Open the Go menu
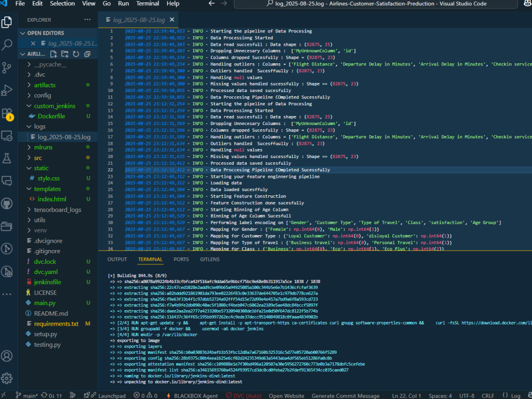The image size is (532, 399). [x=106, y=3]
